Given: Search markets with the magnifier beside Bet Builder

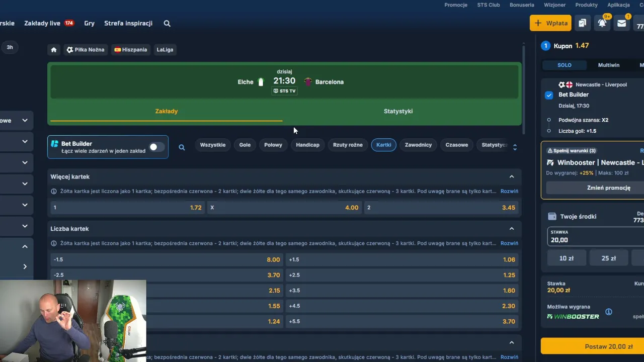Looking at the screenshot, I should point(182,147).
